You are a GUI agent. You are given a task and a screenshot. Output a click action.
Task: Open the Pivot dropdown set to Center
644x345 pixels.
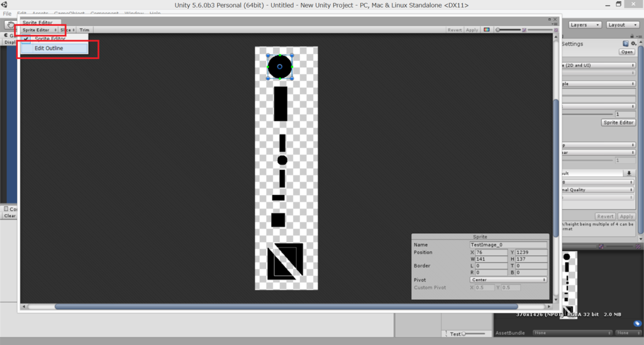click(508, 280)
